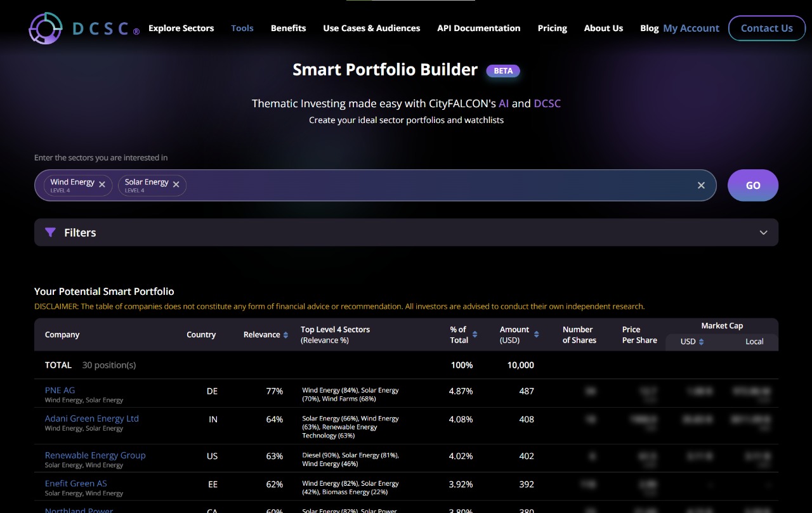Open My Account link
This screenshot has width=812, height=513.
tap(691, 28)
